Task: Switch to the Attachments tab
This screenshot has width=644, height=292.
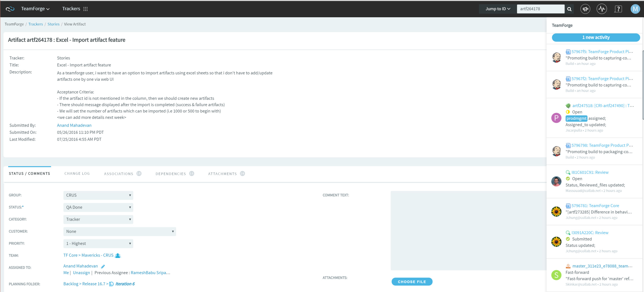Action: click(x=222, y=174)
